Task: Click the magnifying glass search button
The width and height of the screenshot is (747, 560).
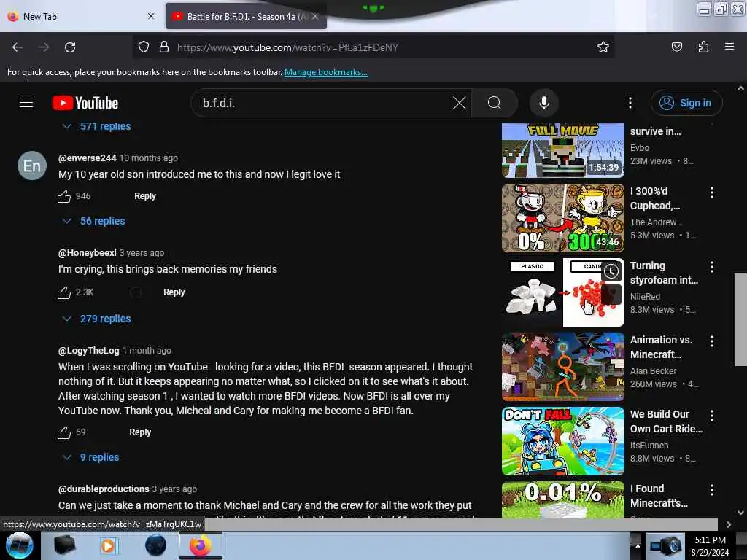Action: [495, 103]
